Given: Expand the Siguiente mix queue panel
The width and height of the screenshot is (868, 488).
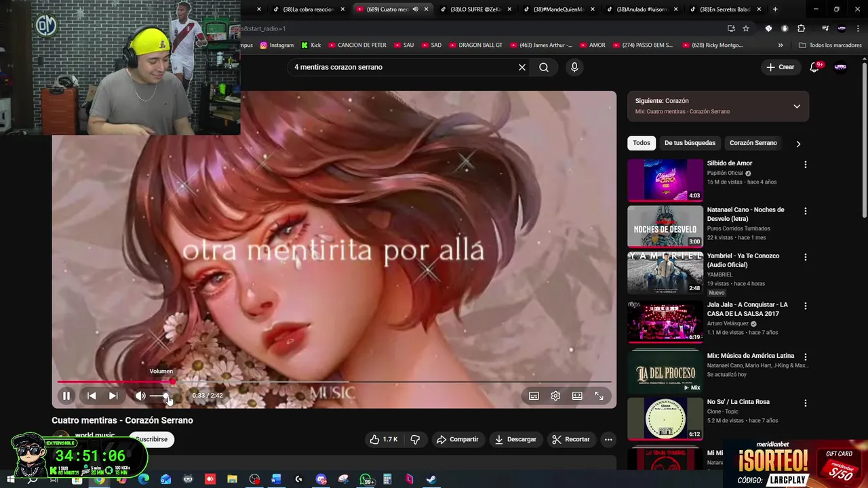Looking at the screenshot, I should click(797, 106).
